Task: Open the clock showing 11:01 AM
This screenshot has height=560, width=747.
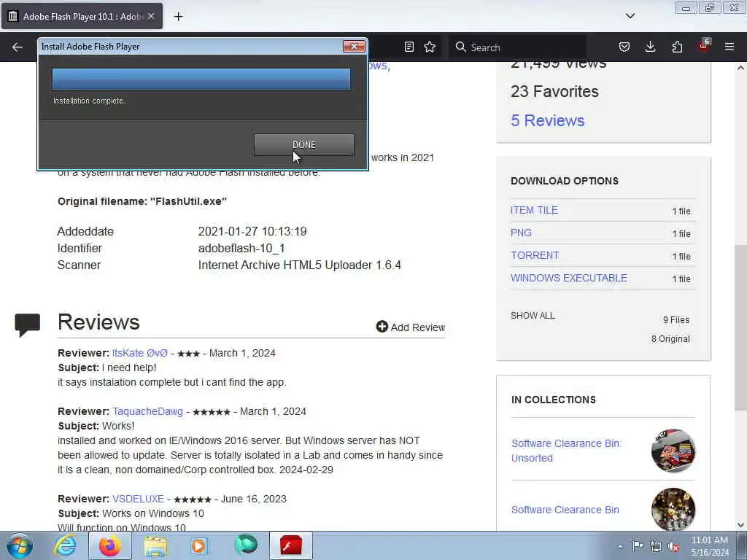Action: 710,546
